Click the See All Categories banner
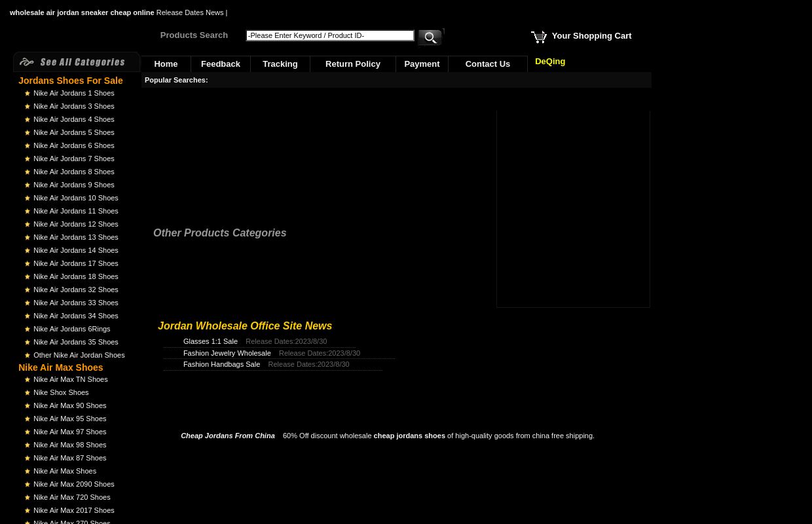 pos(77,62)
